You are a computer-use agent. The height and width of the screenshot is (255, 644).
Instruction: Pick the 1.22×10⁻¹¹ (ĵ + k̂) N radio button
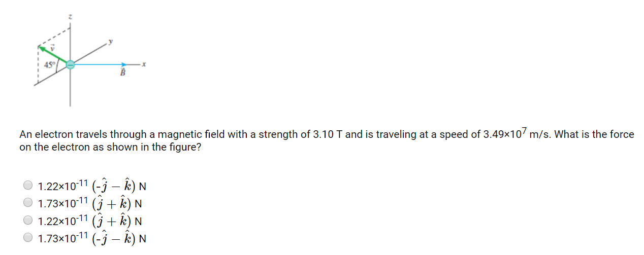pos(28,221)
